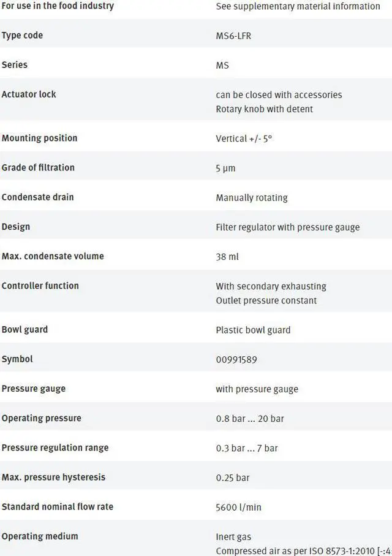This screenshot has width=392, height=556.
Task: Click the "Pressure regulation range" label
Action: [x=55, y=447]
